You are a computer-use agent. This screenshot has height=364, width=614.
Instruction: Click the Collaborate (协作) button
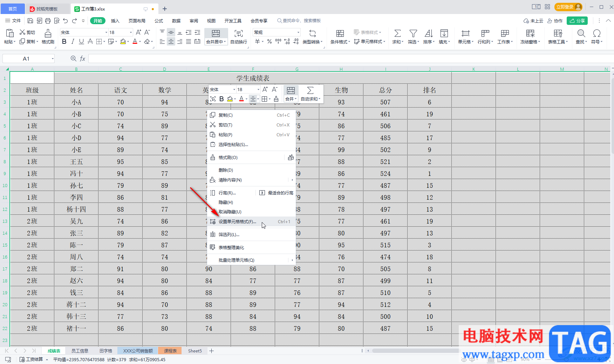point(555,21)
